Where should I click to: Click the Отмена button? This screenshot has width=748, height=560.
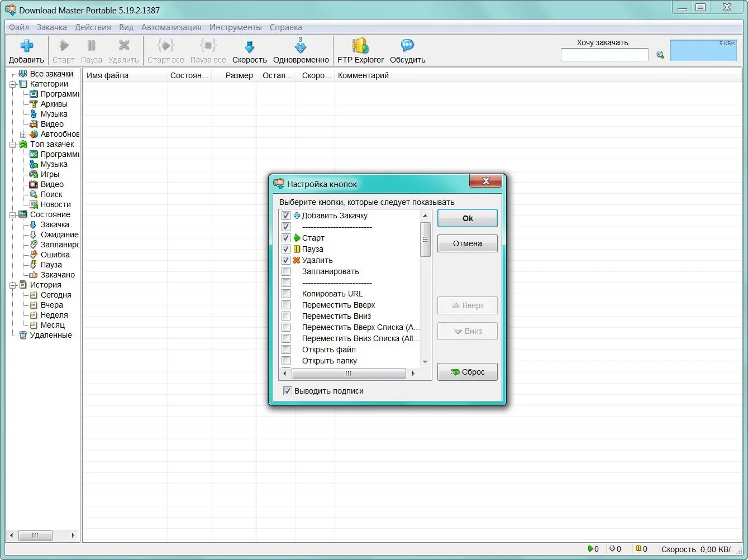click(x=468, y=243)
